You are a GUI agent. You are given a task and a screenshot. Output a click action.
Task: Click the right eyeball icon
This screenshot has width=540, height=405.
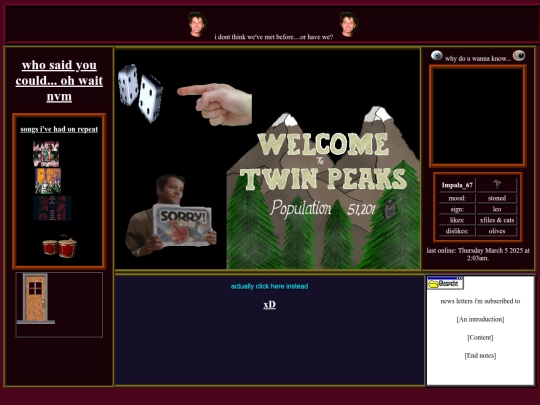point(519,55)
